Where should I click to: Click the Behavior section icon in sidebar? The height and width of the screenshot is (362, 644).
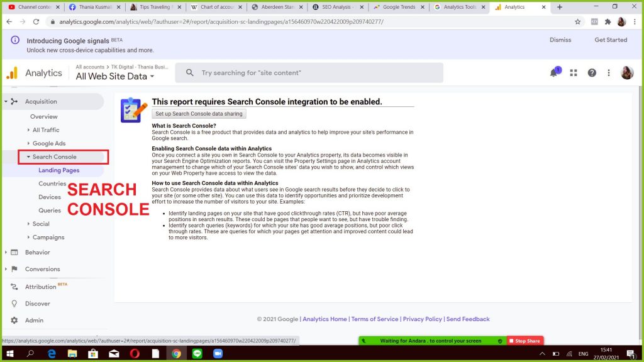click(14, 251)
